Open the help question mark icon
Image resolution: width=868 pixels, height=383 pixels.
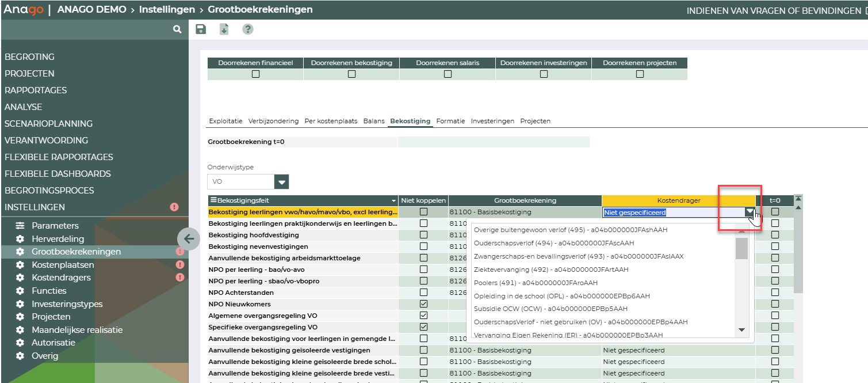(248, 29)
